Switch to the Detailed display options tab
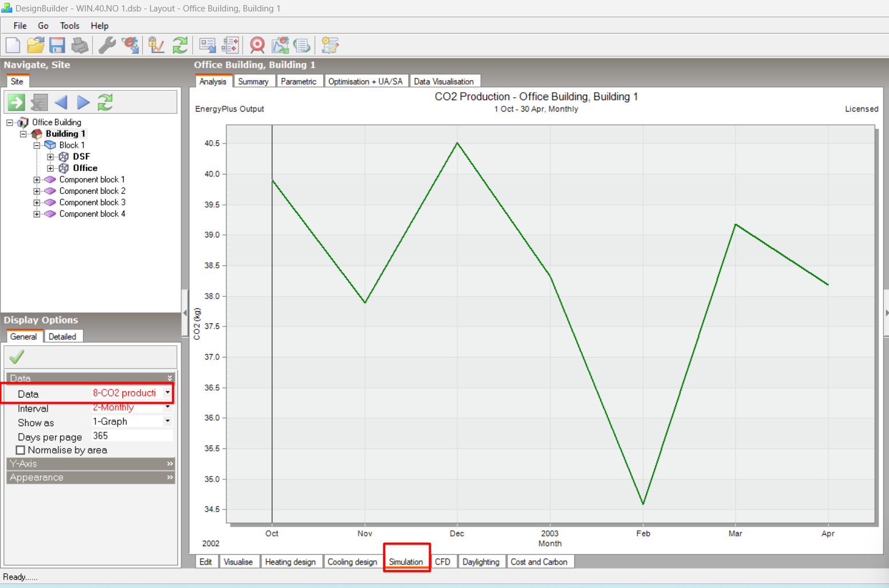Viewport: 889px width, 588px height. (62, 336)
